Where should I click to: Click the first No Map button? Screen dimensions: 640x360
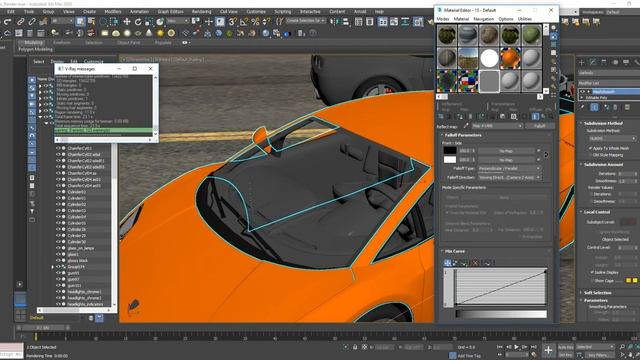point(506,151)
